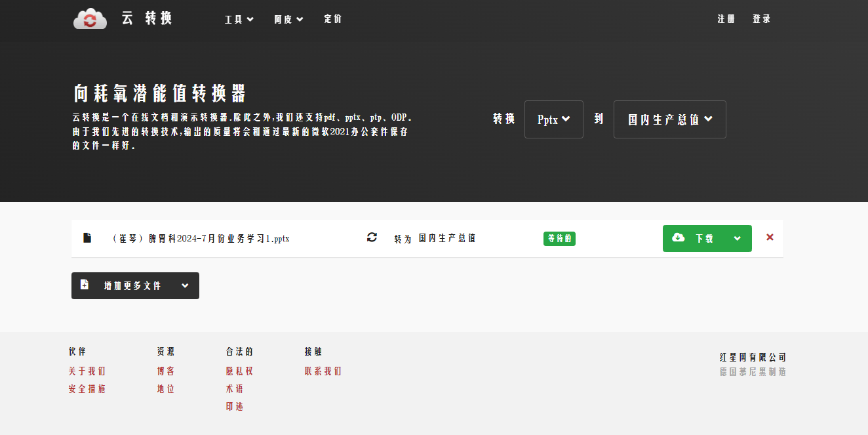The image size is (868, 435).
Task: Click the 登录 login link
Action: 761,19
